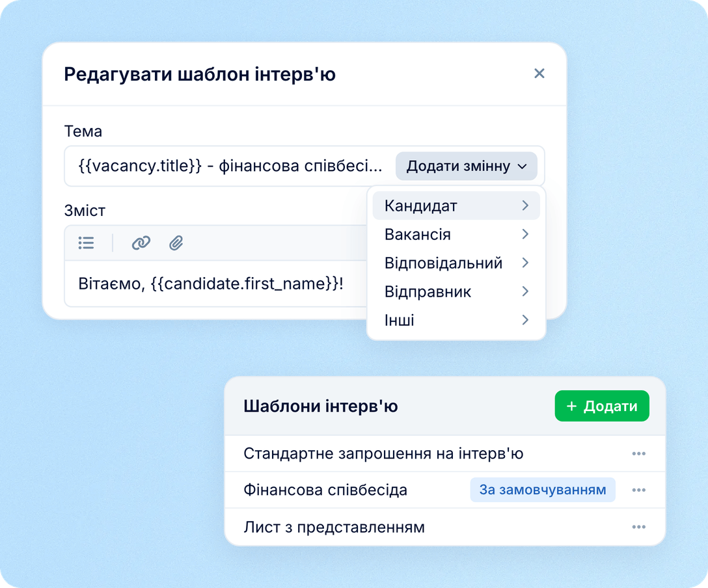Click the insert link chain icon

(x=141, y=243)
